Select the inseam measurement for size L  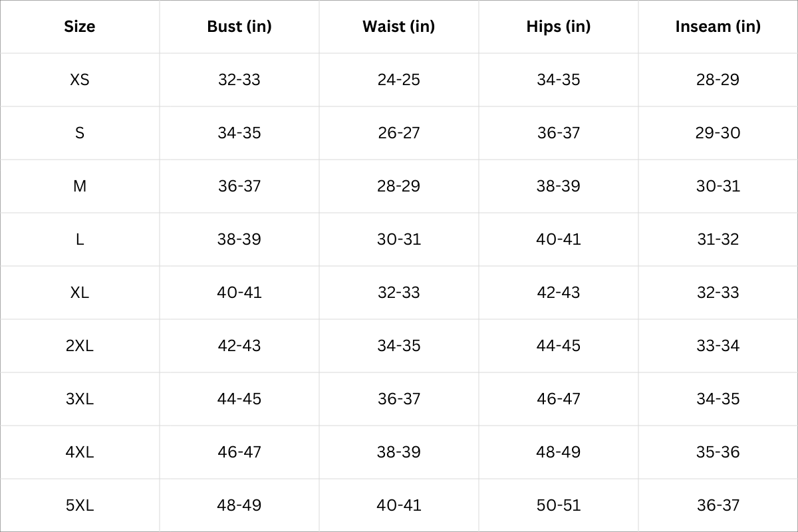click(718, 239)
